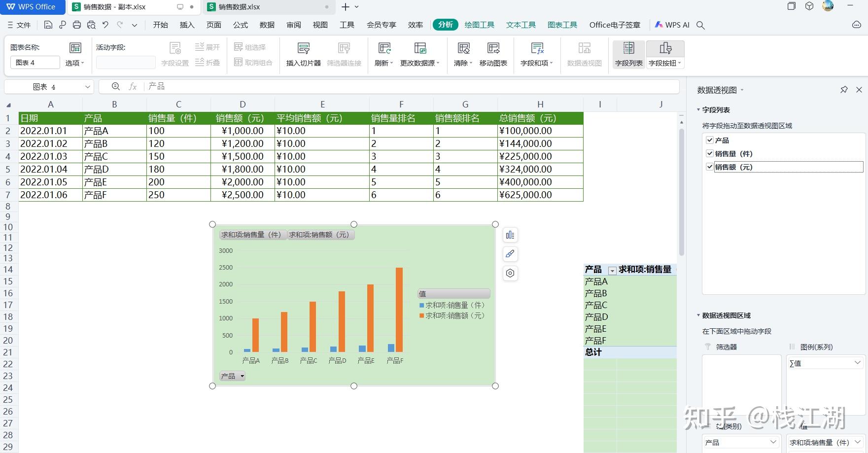Uncheck the 销售量（件） field checkbox
This screenshot has height=453, width=868.
click(x=709, y=153)
